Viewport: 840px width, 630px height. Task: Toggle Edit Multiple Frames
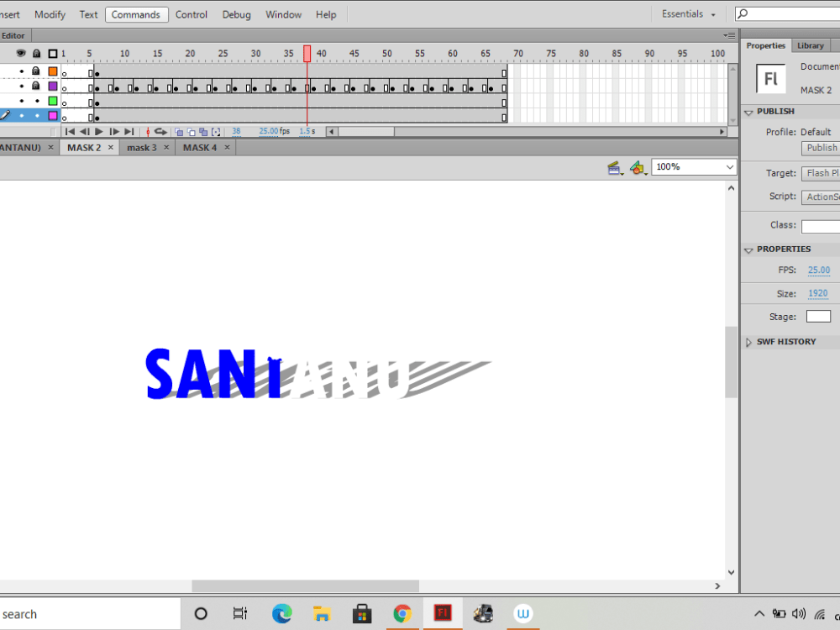tap(203, 132)
